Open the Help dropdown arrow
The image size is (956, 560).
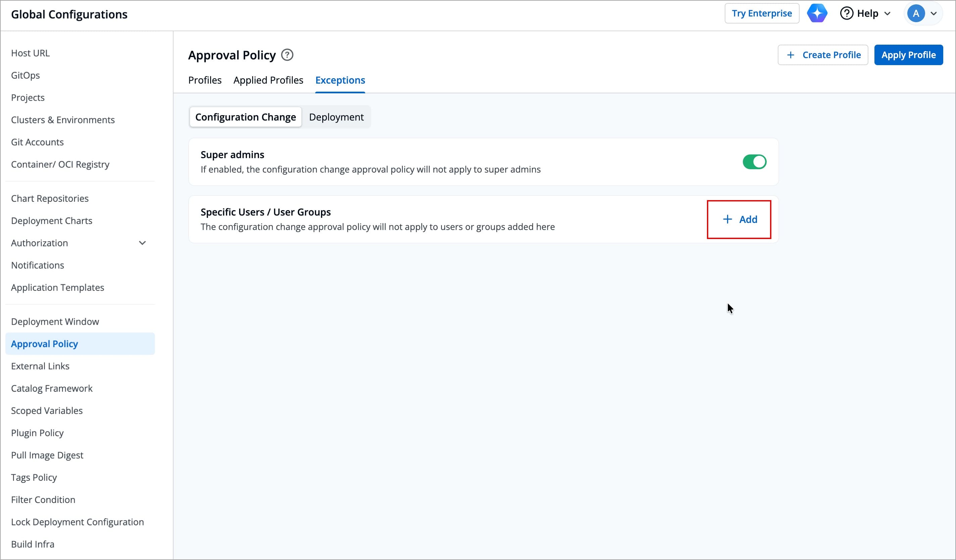[x=887, y=14]
